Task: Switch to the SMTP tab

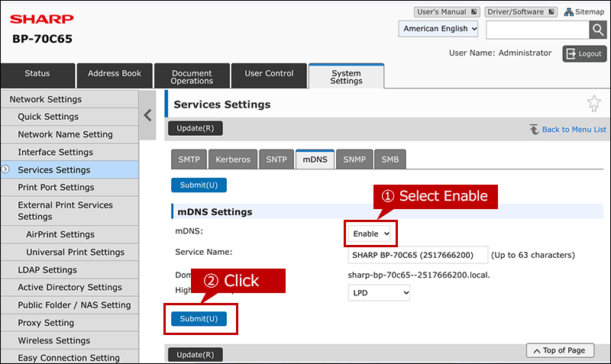Action: (189, 159)
